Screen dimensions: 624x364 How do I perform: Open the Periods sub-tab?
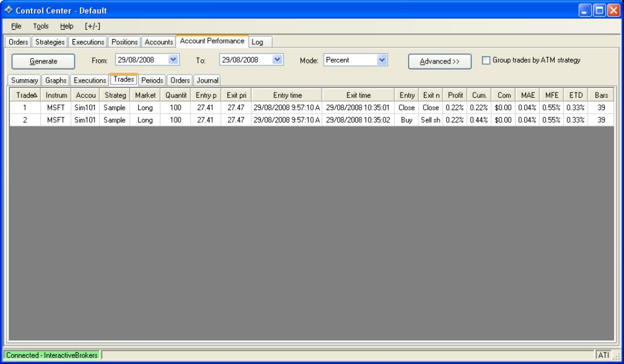[x=152, y=80]
